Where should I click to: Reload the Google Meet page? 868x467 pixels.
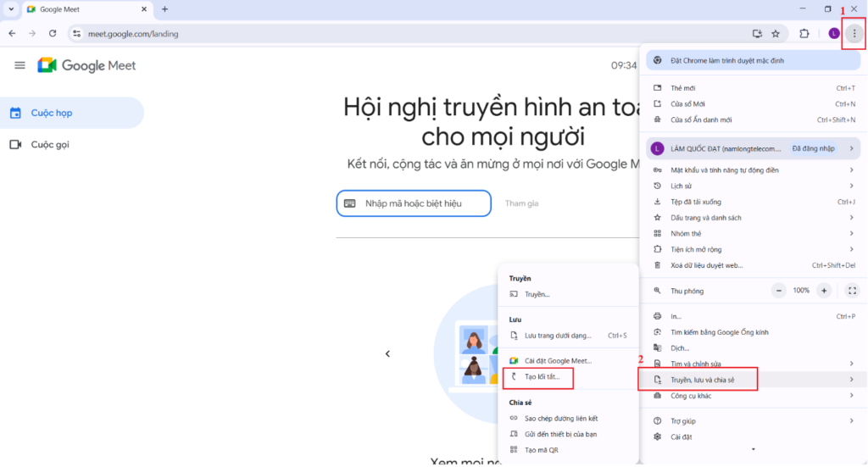coord(53,34)
